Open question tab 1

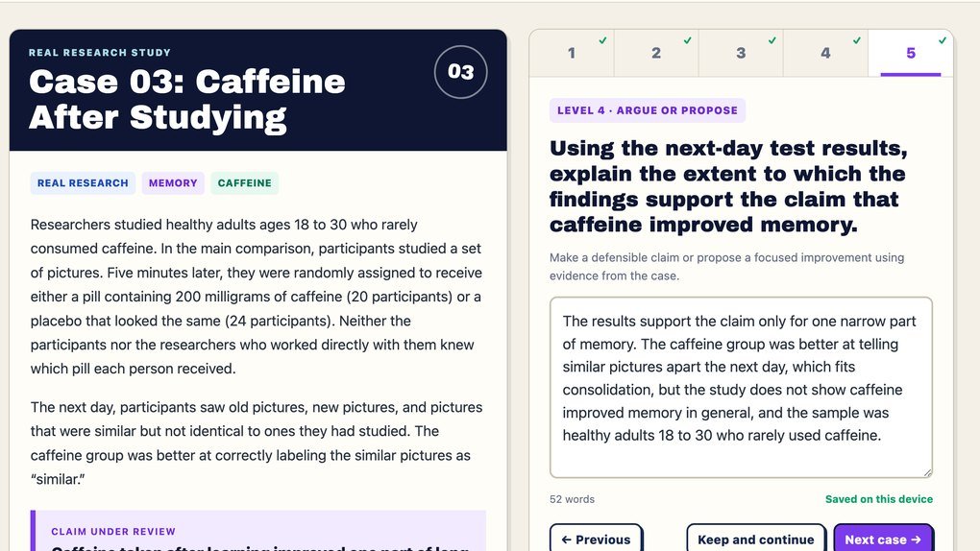[572, 53]
